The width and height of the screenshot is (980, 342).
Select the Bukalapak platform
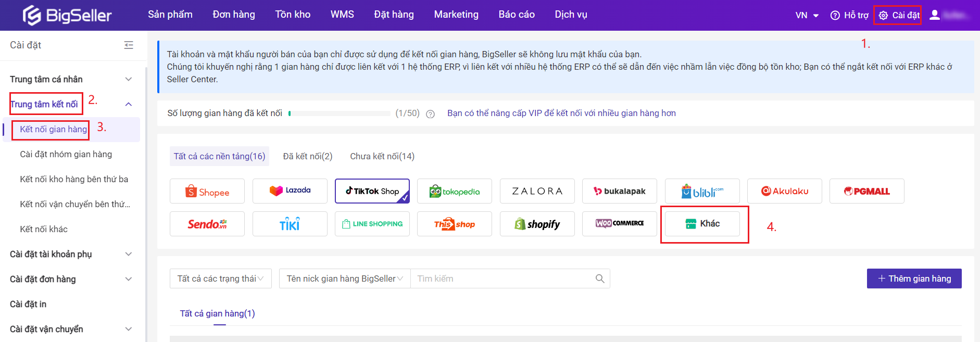(x=620, y=191)
